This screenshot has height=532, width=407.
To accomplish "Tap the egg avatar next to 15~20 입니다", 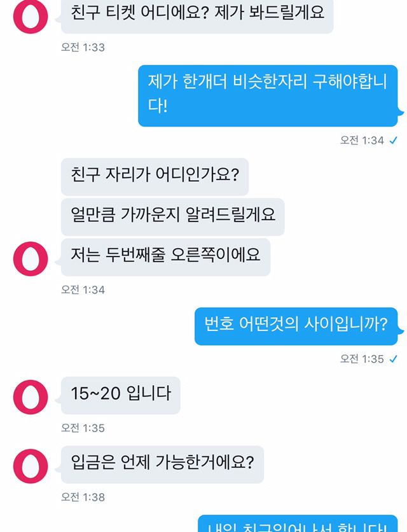I will coord(31,397).
